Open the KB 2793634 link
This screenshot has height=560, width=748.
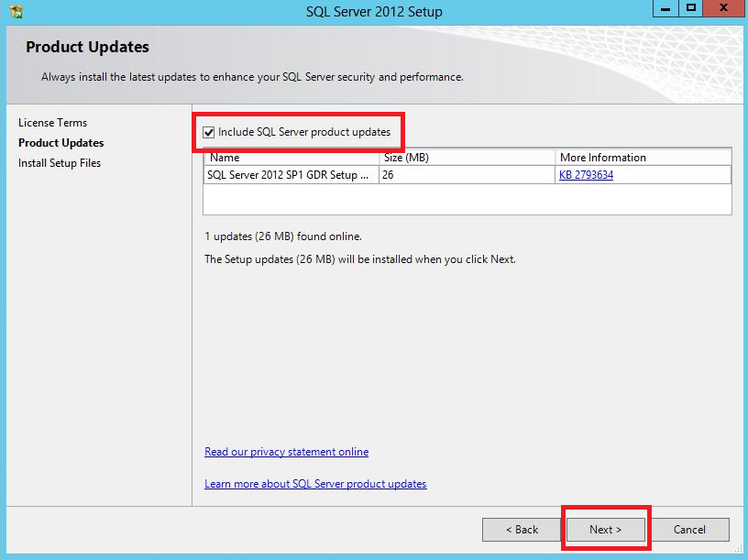coord(586,175)
